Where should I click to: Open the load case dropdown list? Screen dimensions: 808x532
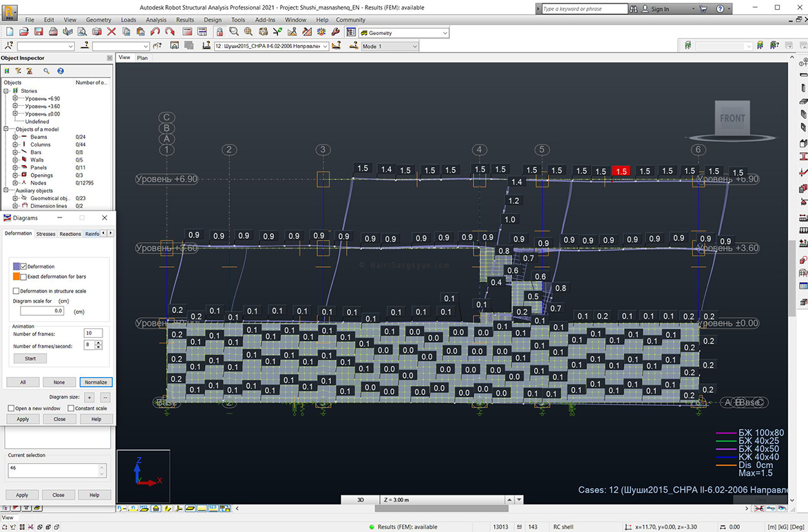point(325,46)
